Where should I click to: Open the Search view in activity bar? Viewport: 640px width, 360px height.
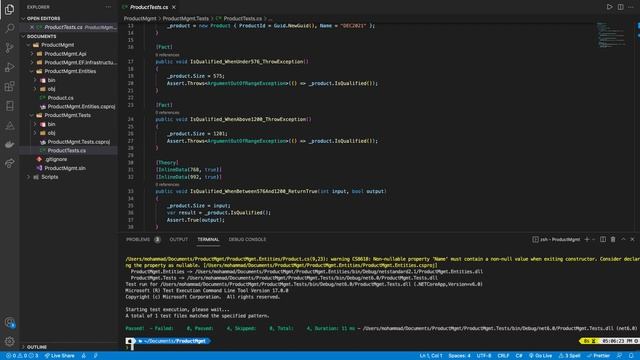[9, 28]
